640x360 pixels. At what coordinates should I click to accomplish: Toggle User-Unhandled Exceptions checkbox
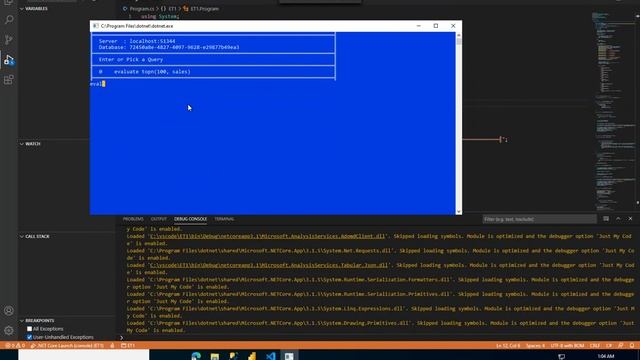pyautogui.click(x=29, y=337)
